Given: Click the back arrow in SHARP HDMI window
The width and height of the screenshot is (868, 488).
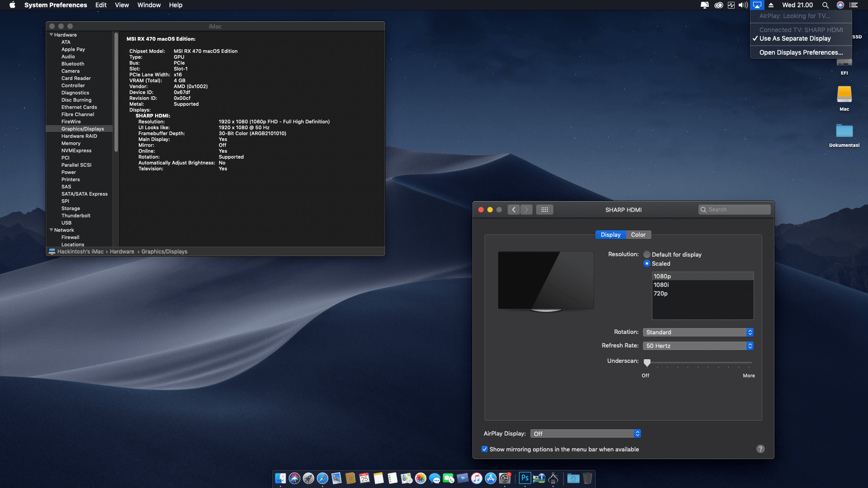Looking at the screenshot, I should pyautogui.click(x=514, y=210).
